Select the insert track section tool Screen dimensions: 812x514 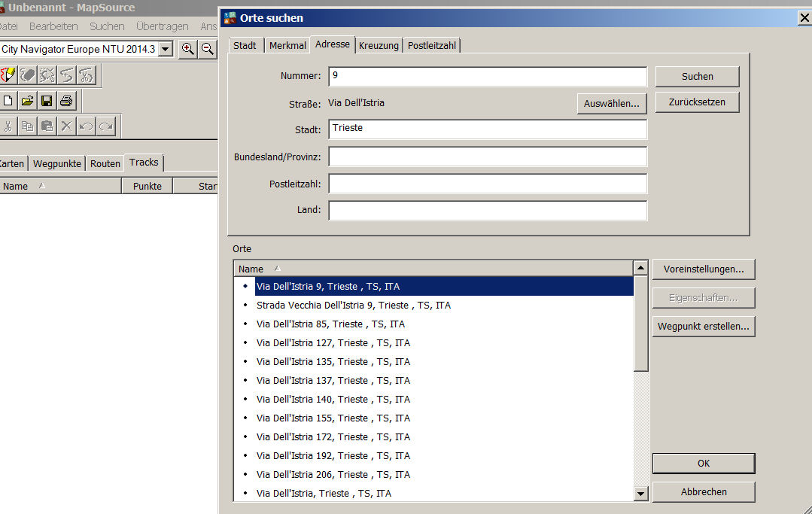(x=66, y=75)
